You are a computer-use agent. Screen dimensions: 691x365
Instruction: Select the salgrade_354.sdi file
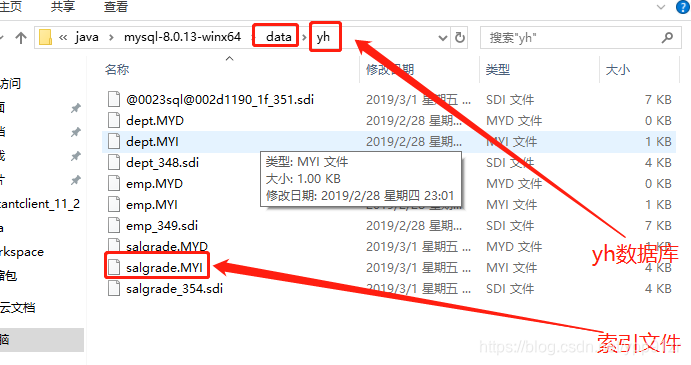point(174,289)
